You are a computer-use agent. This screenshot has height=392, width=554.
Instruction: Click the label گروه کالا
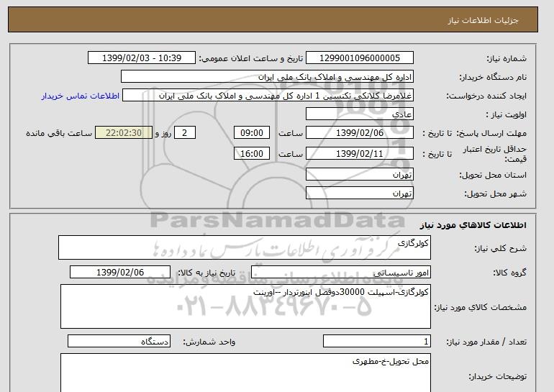510,273
